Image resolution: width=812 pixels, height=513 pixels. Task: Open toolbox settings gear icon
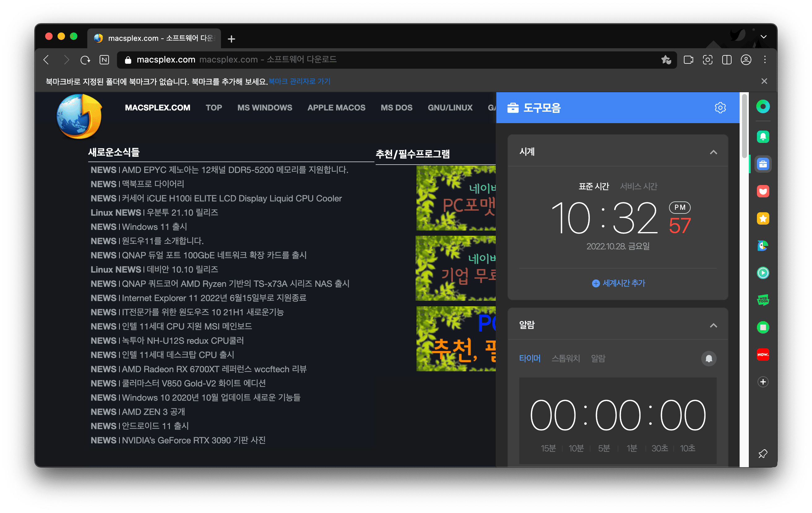point(720,108)
